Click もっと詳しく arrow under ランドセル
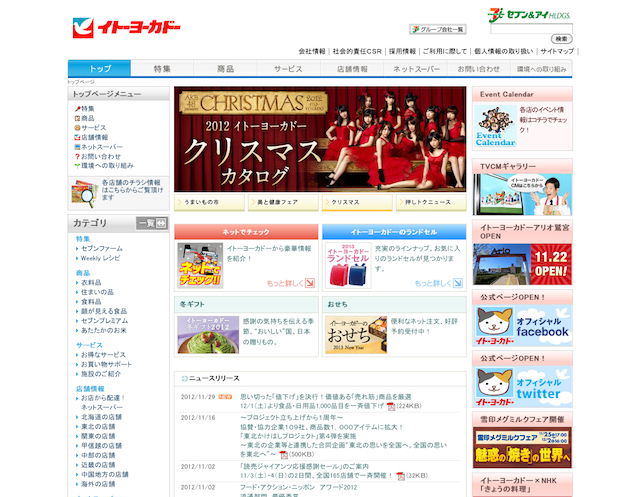Screen dimensions: 640x497 click(x=458, y=283)
